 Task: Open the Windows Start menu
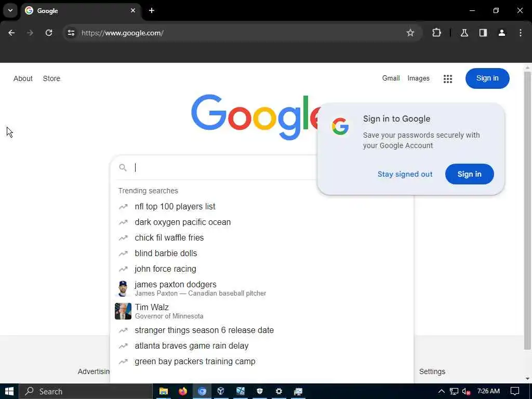(9, 391)
